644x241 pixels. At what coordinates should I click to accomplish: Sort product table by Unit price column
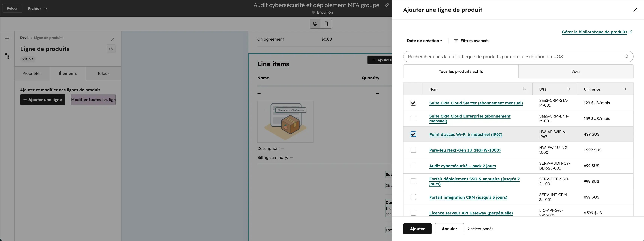point(625,89)
